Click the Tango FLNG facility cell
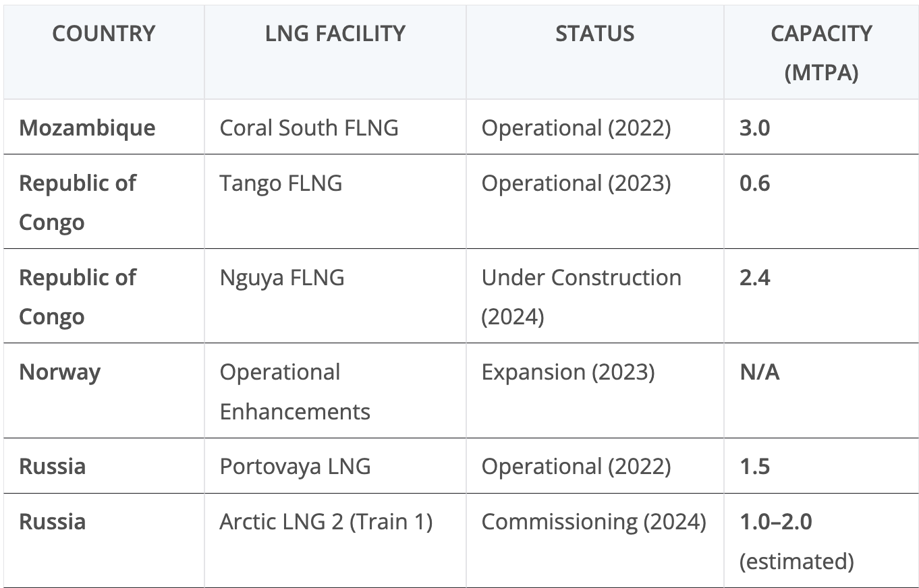919x588 pixels. [335, 202]
